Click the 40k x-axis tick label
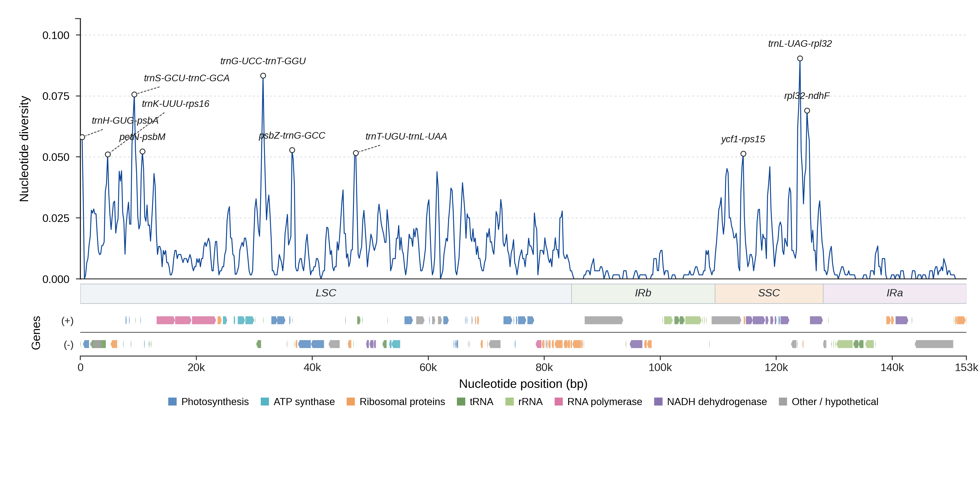Viewport: 980px width, 477px height. [x=312, y=367]
